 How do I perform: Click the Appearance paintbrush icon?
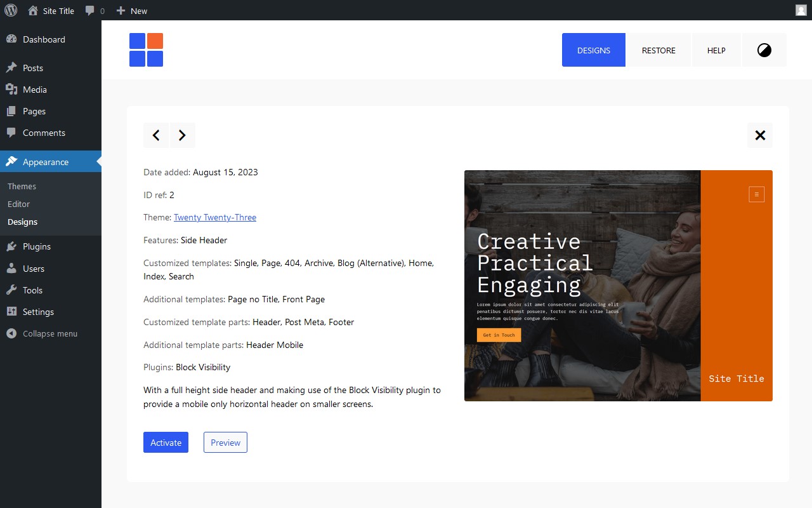pos(11,162)
